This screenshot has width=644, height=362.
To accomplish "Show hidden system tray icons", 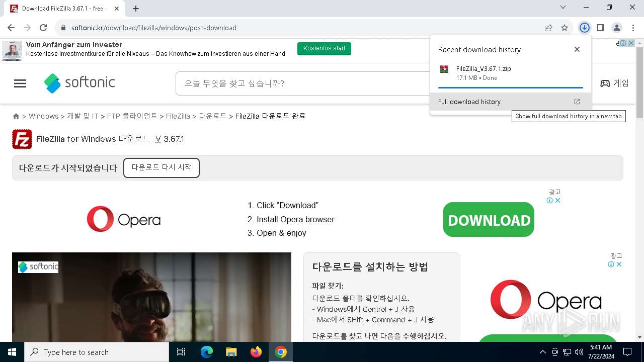I will click(542, 352).
